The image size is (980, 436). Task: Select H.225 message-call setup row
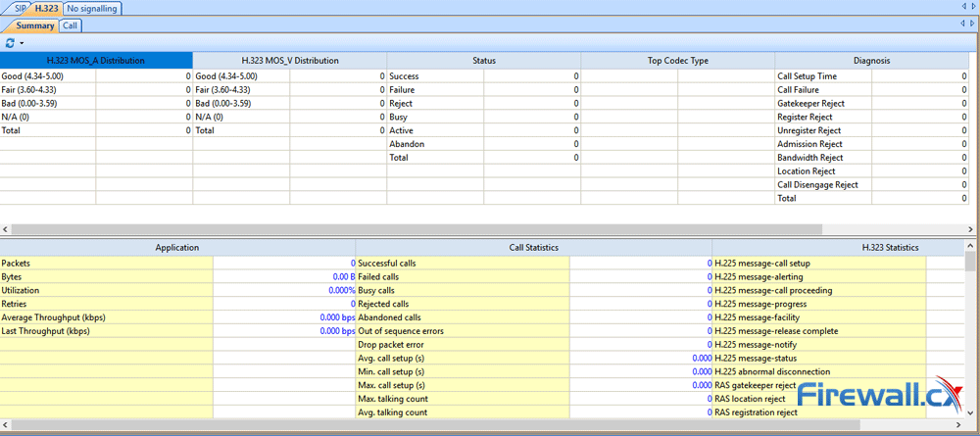coord(838,263)
